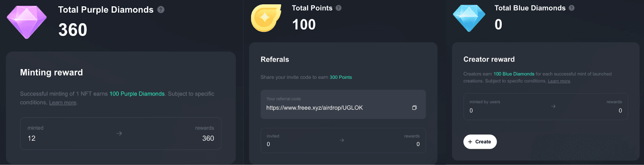Screen dimensions: 644x165
Task: Open help icon beside Total Blue Diamonds
Action: pyautogui.click(x=572, y=8)
